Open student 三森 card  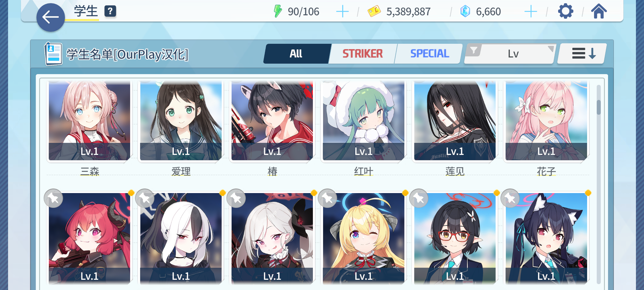(89, 121)
